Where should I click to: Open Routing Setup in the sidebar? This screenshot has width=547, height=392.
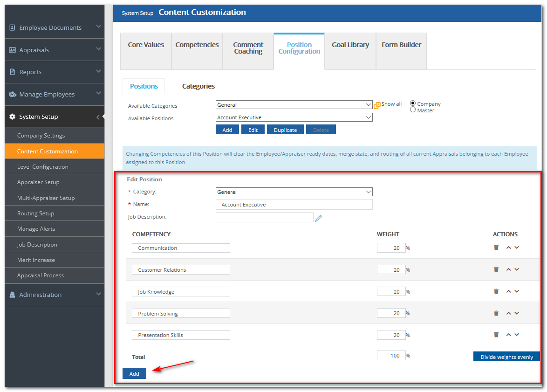36,213
